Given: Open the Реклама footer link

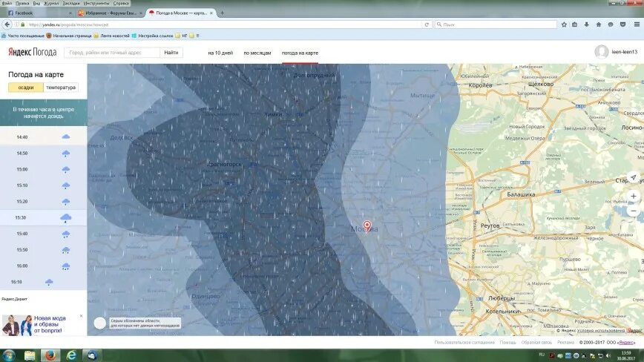Looking at the screenshot, I should click(x=565, y=342).
